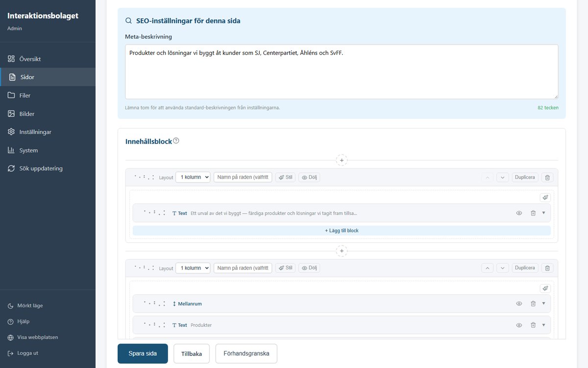
Task: Toggle Dölj on the first row
Action: pyautogui.click(x=309, y=177)
